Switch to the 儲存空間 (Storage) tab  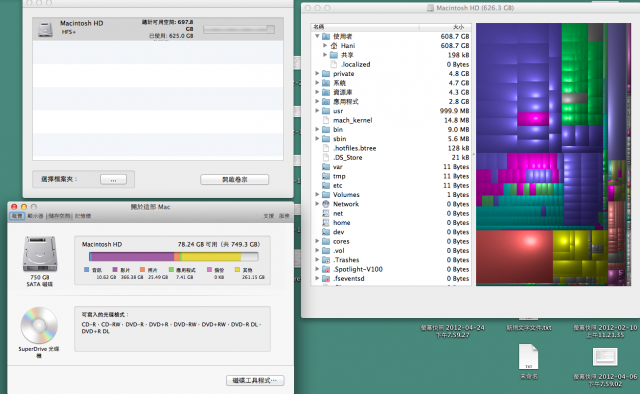[59, 216]
